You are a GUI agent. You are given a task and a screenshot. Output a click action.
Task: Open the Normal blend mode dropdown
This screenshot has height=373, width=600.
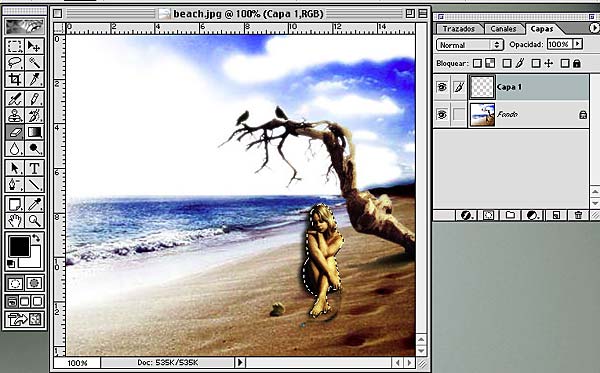coord(469,45)
